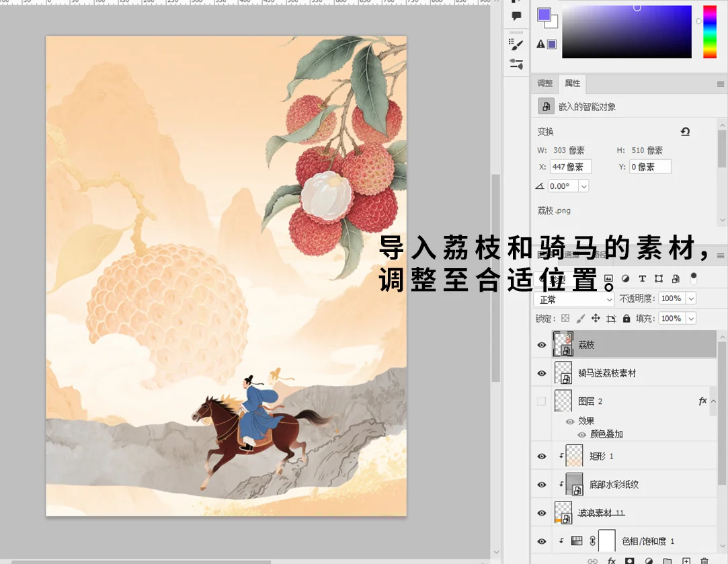
Task: Open the Layers panel menu
Action: [x=721, y=255]
